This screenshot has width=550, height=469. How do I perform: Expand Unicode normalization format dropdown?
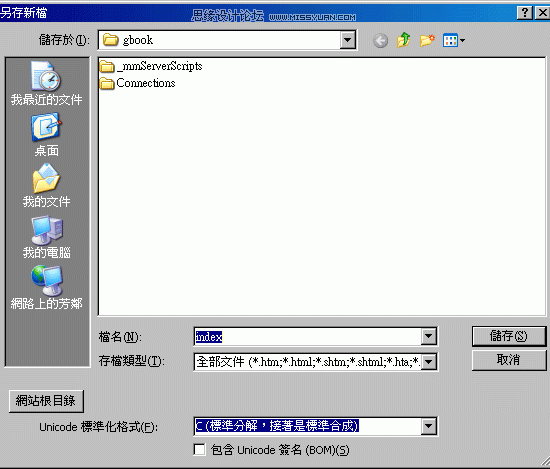click(x=428, y=427)
